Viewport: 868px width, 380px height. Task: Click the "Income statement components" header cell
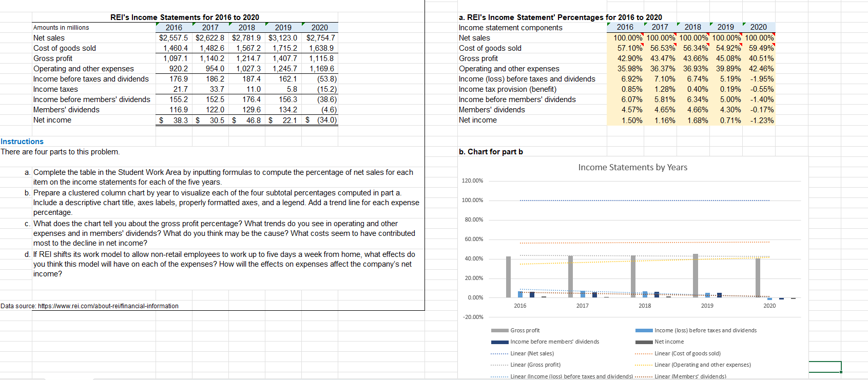tap(510, 28)
